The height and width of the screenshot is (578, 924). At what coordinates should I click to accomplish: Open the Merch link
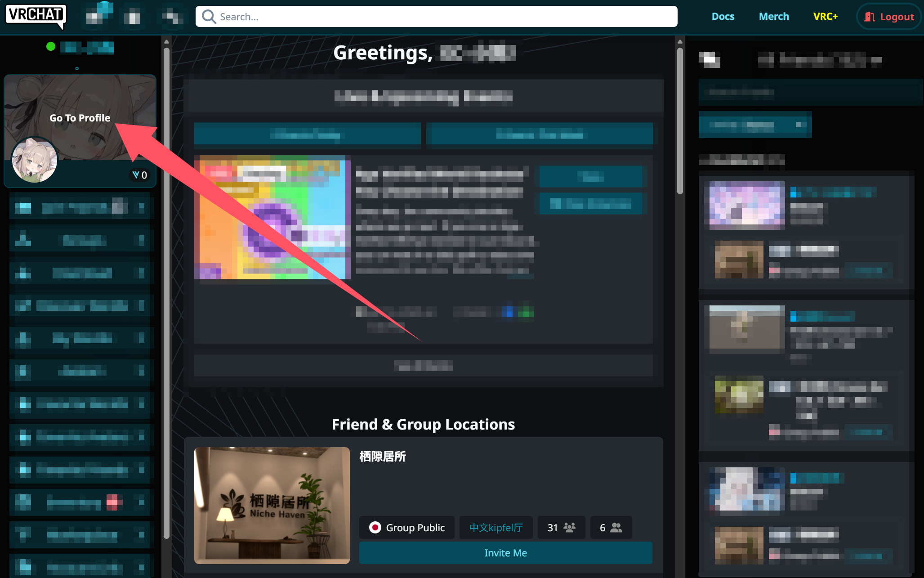(x=774, y=17)
